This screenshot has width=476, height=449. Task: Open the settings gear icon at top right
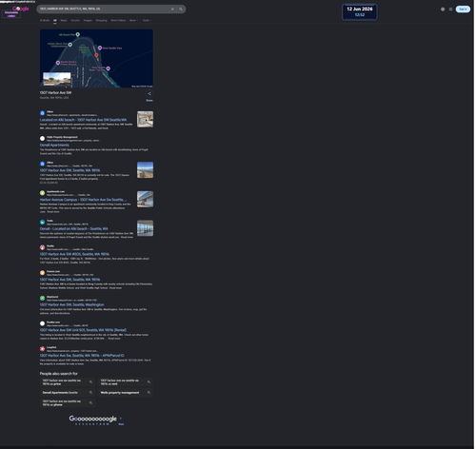(x=443, y=10)
